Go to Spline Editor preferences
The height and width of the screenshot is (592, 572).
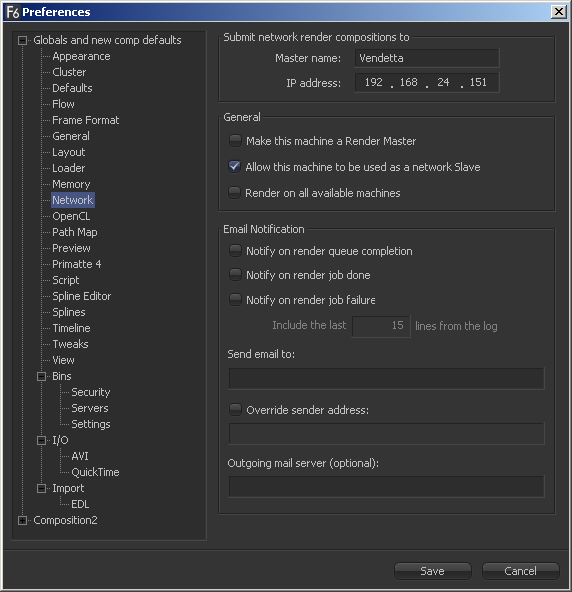(82, 296)
